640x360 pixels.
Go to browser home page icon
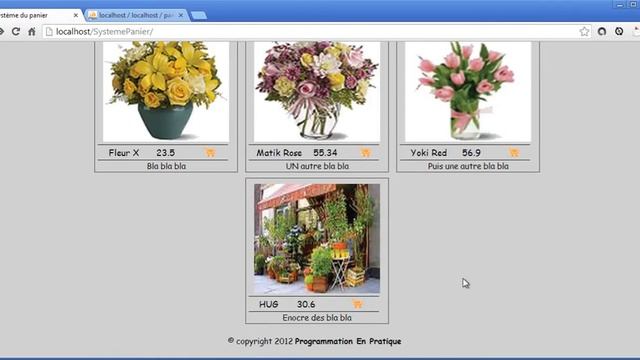coord(31,31)
